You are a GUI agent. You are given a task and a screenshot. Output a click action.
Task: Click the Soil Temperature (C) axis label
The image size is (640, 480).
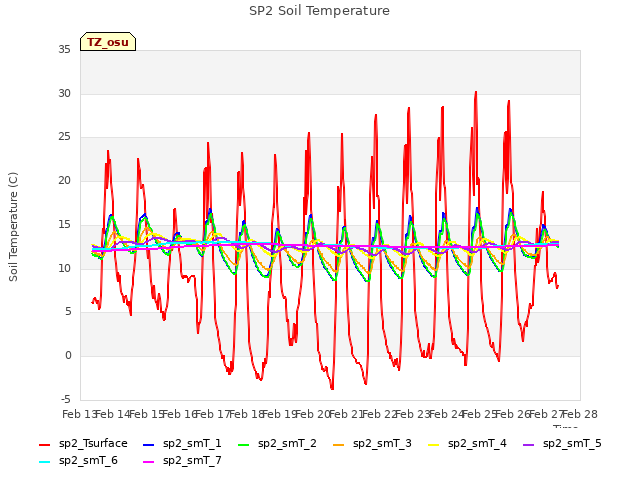click(x=13, y=227)
